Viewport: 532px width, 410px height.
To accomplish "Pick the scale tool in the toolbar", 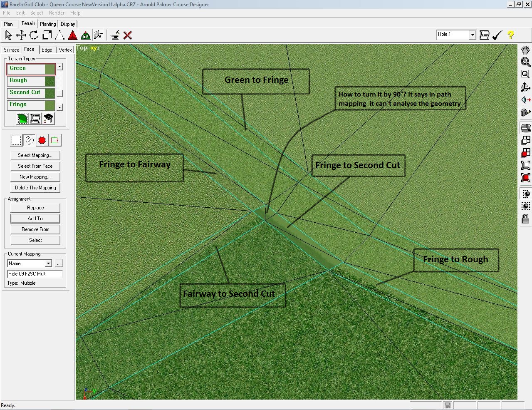I will (47, 35).
